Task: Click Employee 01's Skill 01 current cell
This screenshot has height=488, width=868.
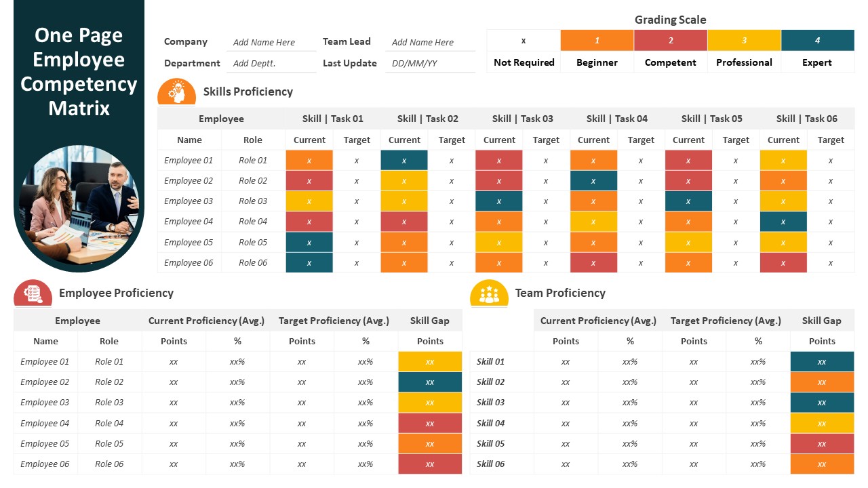Action: click(x=309, y=161)
